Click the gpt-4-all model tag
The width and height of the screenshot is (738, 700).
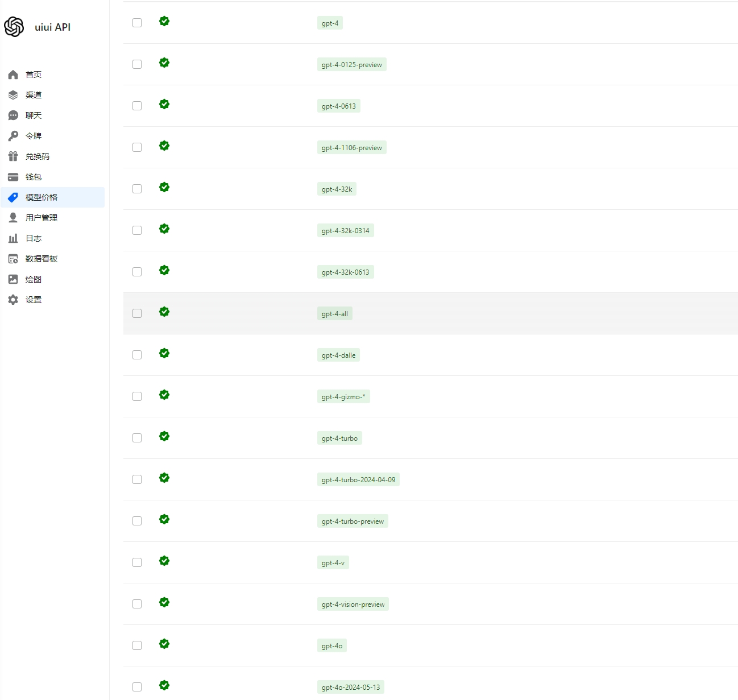335,314
